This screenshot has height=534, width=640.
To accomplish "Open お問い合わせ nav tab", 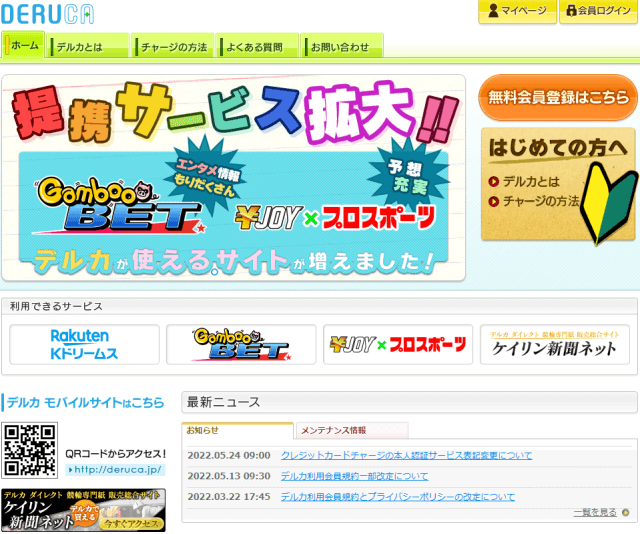I will [x=342, y=47].
